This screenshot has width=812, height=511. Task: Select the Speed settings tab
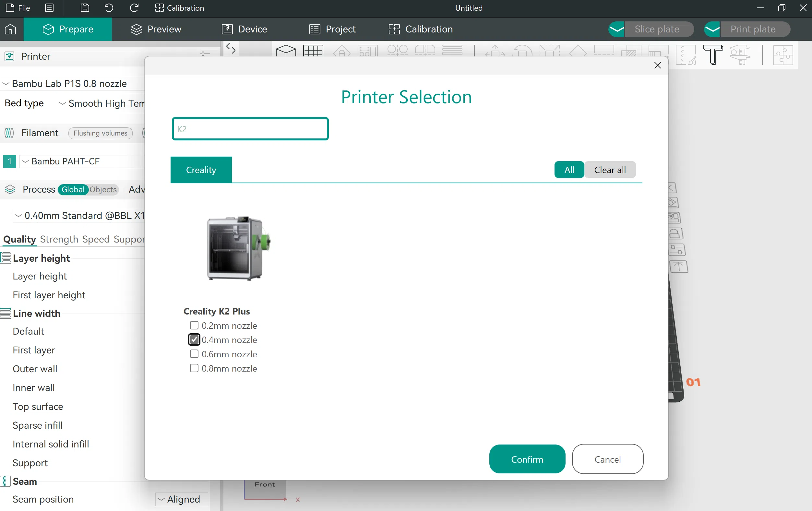(96, 239)
